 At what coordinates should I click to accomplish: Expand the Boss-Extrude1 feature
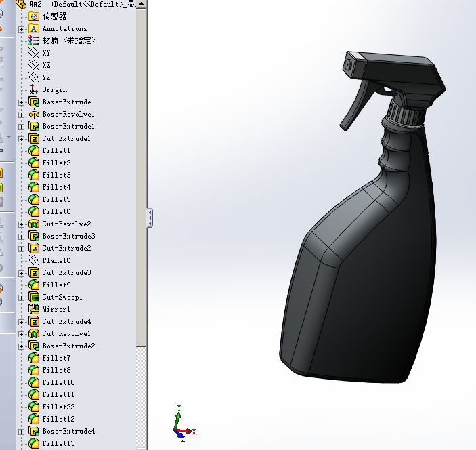(21, 127)
